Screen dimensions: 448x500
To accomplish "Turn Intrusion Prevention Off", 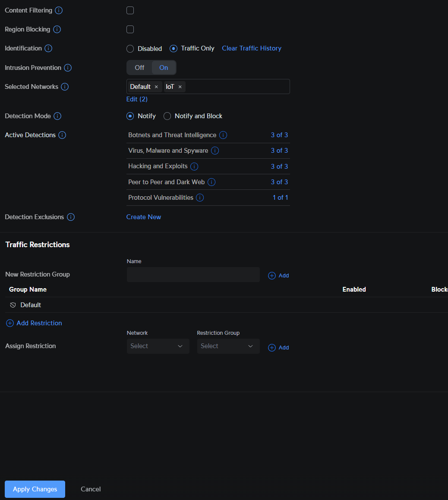I will (x=139, y=68).
